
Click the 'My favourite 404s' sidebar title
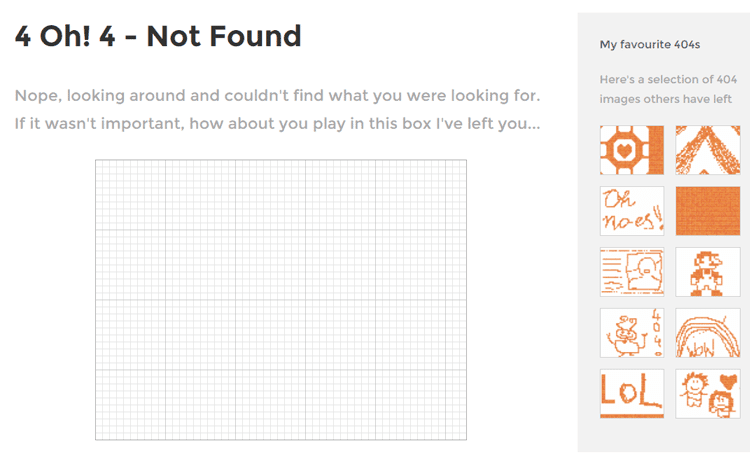[650, 44]
